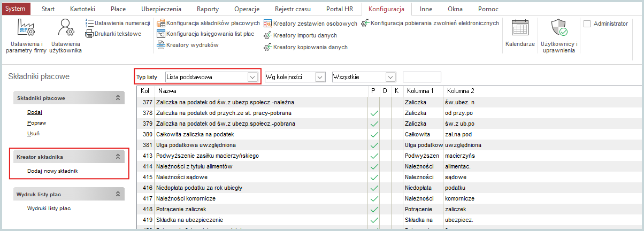Enable the Administrator checkbox
Image resolution: width=644 pixels, height=231 pixels.
(x=587, y=24)
